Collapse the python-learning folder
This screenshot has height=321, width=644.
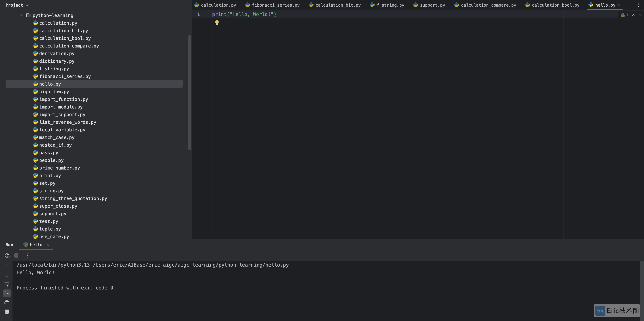point(22,15)
